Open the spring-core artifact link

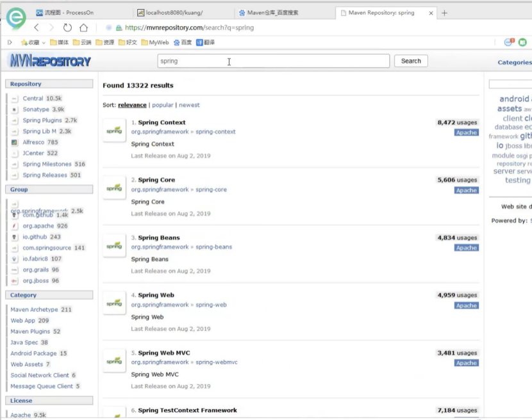coord(211,190)
